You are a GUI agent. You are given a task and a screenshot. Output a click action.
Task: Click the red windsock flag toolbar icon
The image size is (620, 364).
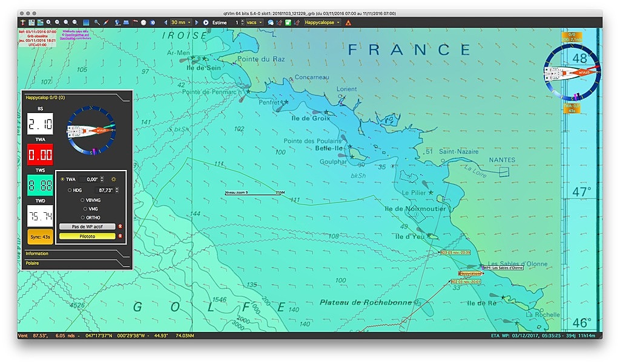[135, 22]
